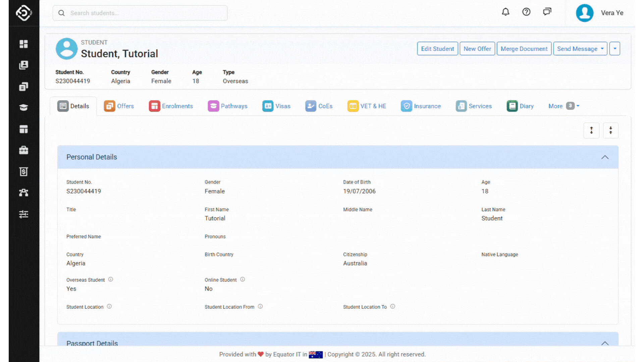Viewport: 644px width, 362px height.
Task: Click the notifications bell icon
Action: [505, 12]
